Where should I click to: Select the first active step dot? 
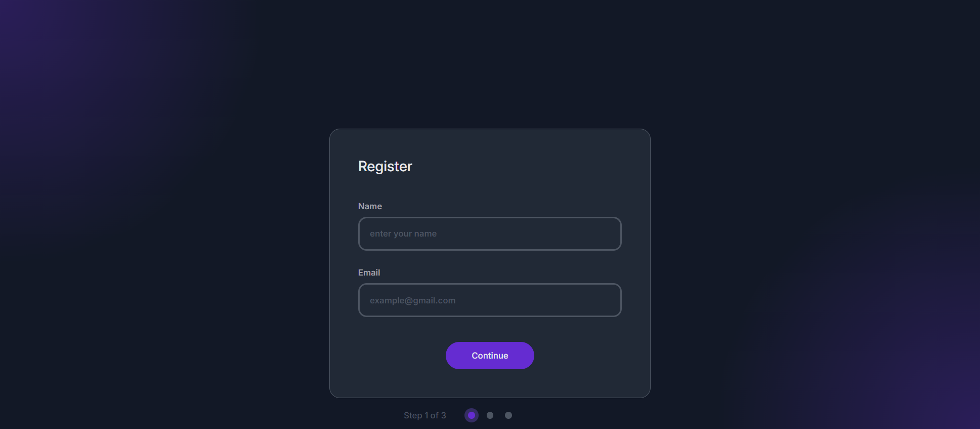click(x=472, y=415)
